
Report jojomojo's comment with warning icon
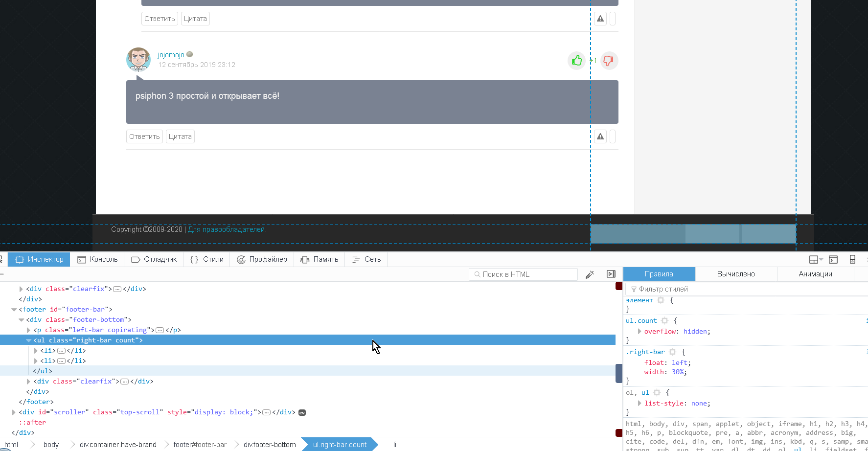click(x=600, y=136)
